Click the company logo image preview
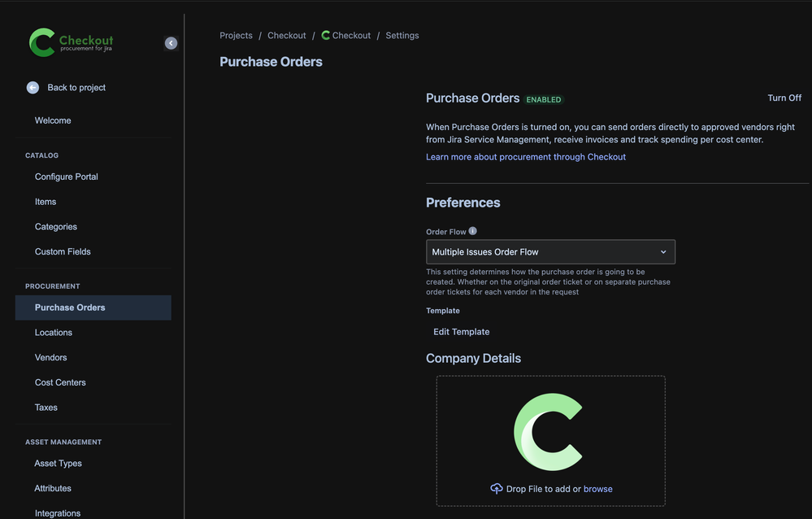 (x=549, y=432)
